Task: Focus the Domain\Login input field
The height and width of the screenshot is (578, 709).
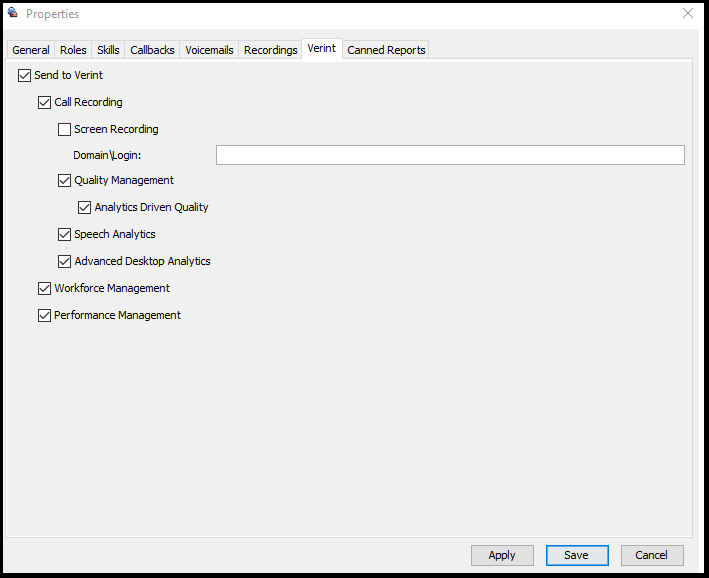Action: coord(450,155)
